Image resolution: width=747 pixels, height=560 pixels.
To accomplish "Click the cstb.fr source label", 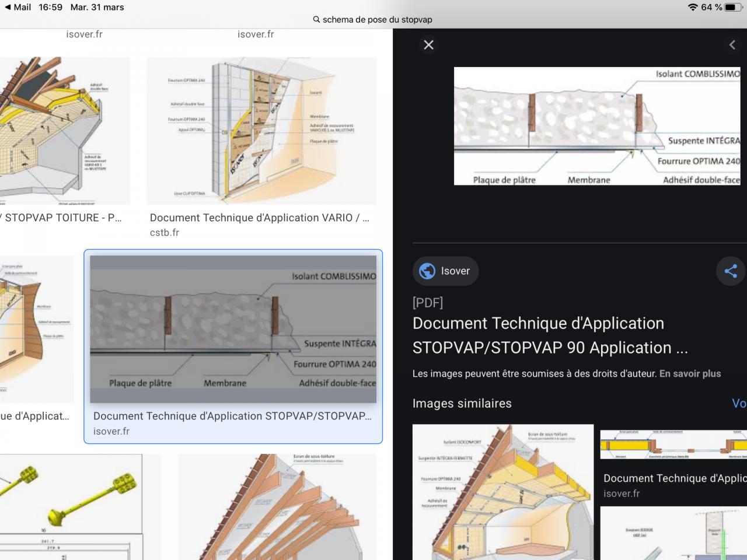I will click(165, 232).
